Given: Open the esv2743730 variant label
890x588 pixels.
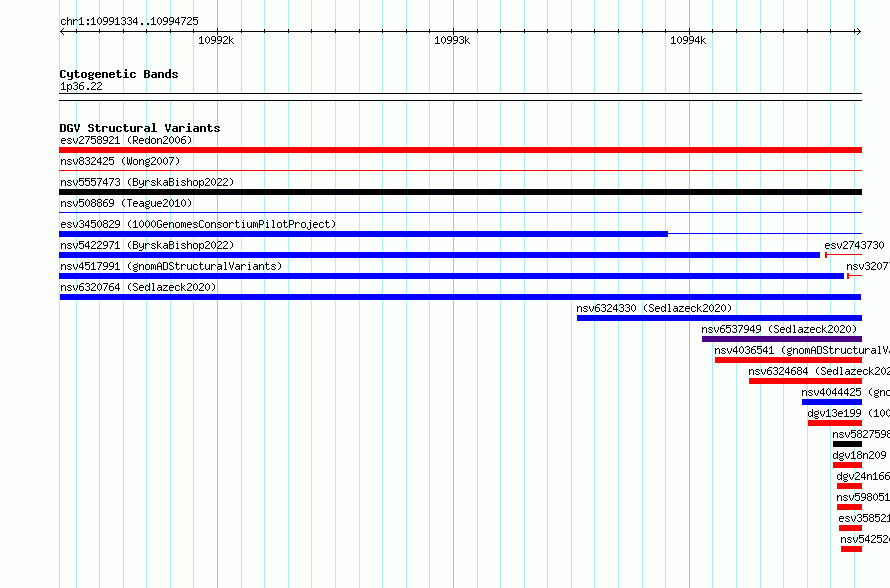Looking at the screenshot, I should coord(854,245).
